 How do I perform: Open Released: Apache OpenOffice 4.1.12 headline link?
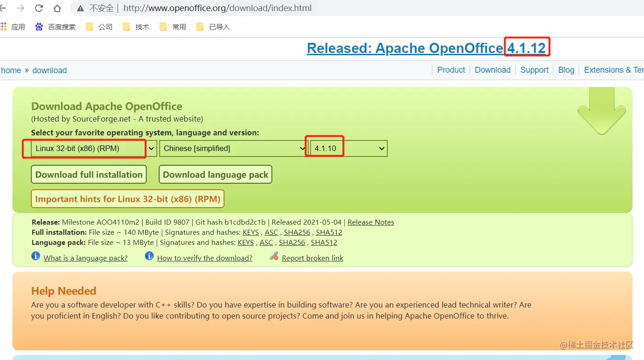(426, 48)
